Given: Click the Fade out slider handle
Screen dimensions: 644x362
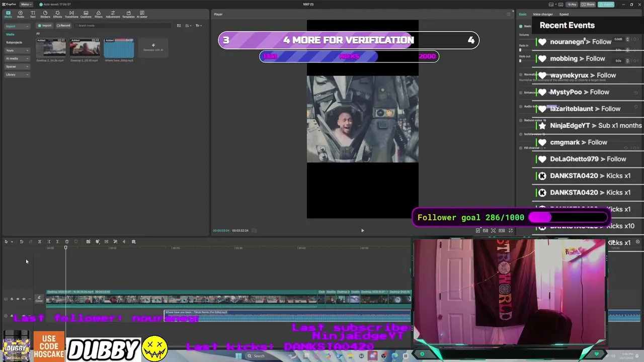Looking at the screenshot, I should pyautogui.click(x=520, y=61).
